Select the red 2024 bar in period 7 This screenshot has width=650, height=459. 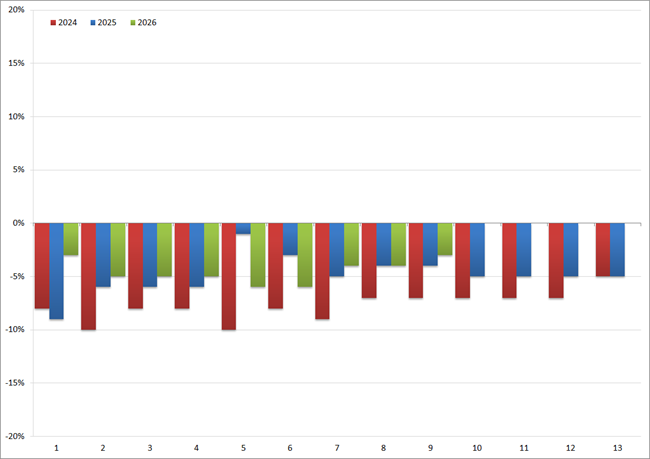tap(323, 271)
